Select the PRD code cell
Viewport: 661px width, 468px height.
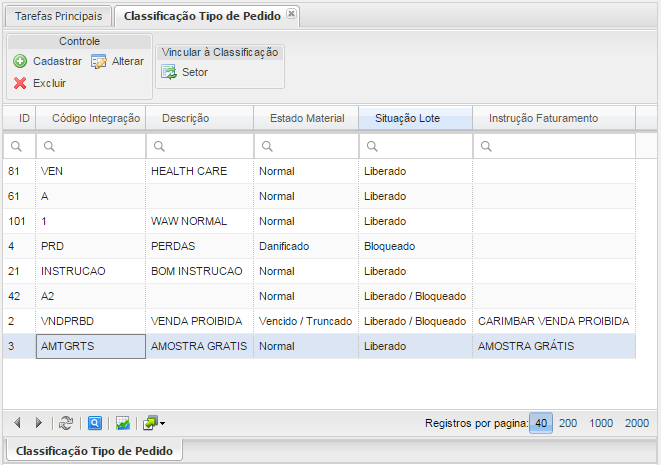(91, 246)
